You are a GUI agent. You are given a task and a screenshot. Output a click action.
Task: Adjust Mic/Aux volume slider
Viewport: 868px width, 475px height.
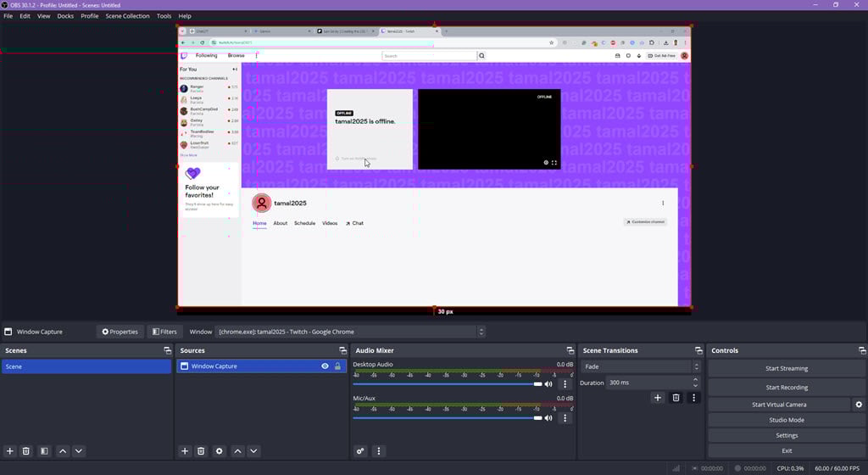(x=448, y=418)
